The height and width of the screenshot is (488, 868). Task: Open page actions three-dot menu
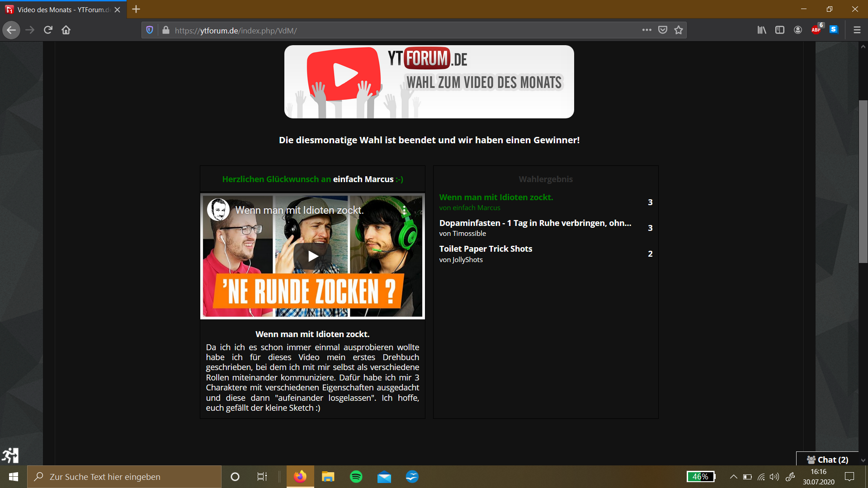(x=646, y=30)
